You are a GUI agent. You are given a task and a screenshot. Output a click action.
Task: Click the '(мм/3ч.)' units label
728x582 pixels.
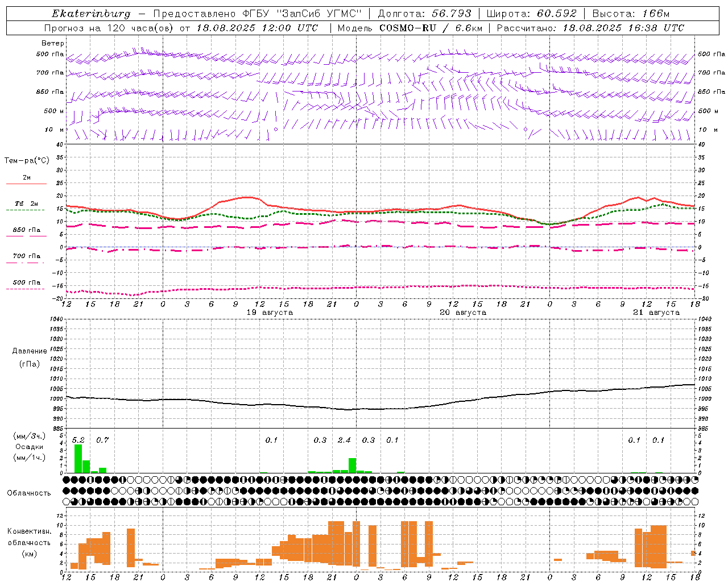click(29, 436)
